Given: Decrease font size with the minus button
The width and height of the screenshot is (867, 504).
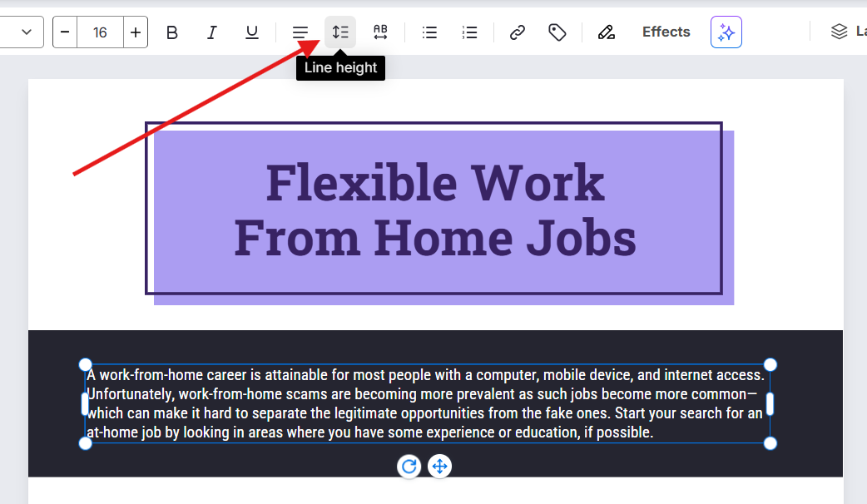Looking at the screenshot, I should [65, 32].
